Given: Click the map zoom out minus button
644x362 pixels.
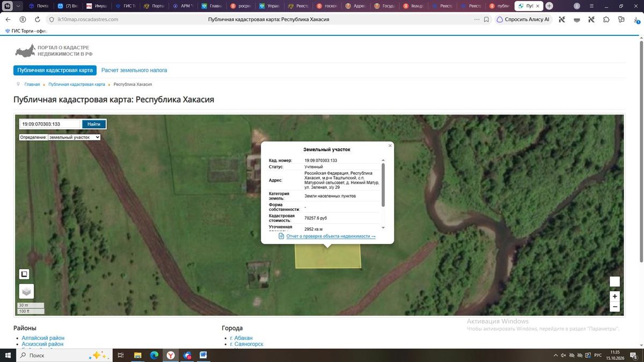Looking at the screenshot, I should (x=615, y=307).
